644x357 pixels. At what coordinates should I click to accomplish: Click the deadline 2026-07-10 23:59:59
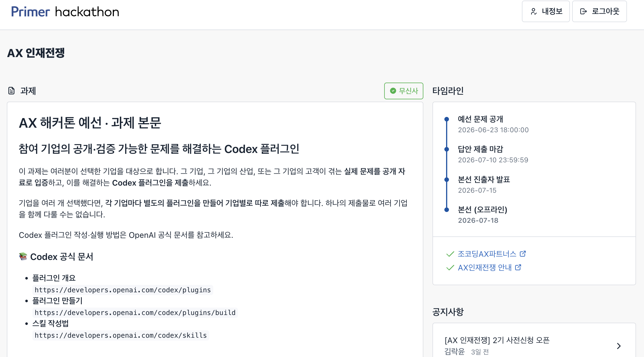[x=493, y=160]
